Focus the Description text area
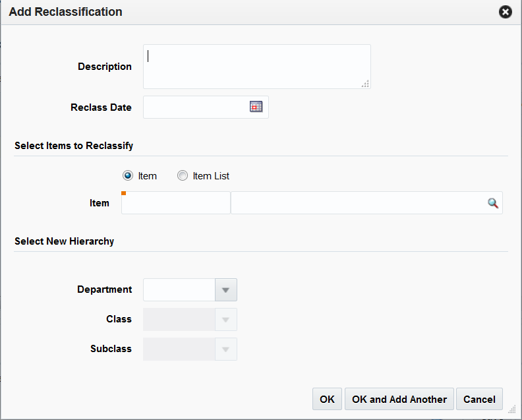 coord(256,67)
